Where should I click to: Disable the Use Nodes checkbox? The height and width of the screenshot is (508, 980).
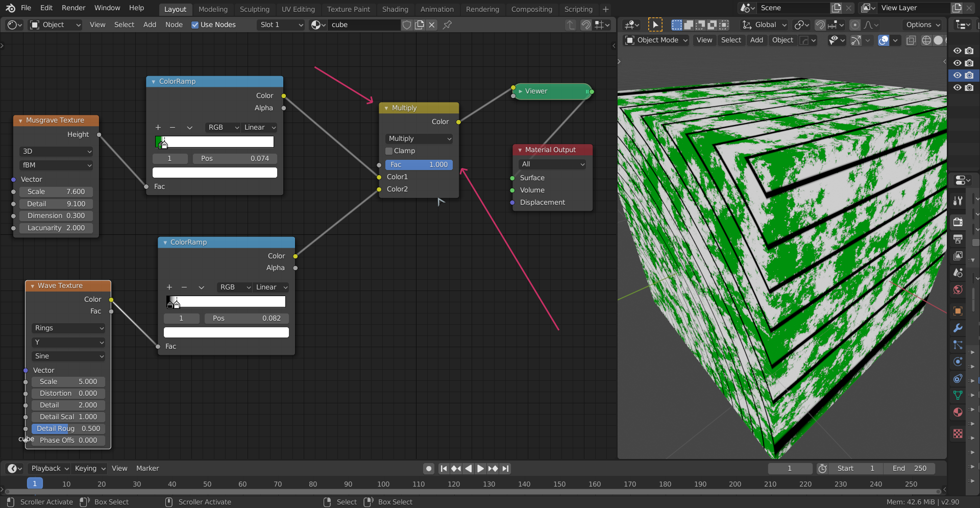[195, 25]
